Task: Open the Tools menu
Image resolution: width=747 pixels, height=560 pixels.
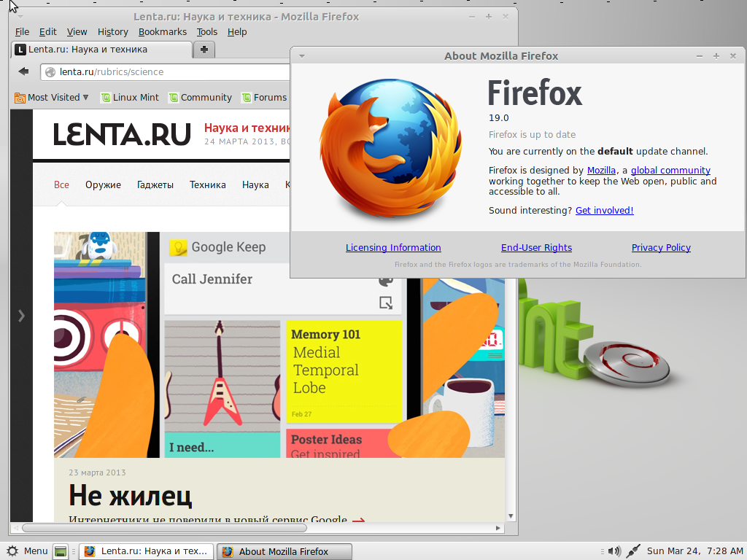Action: pyautogui.click(x=206, y=32)
